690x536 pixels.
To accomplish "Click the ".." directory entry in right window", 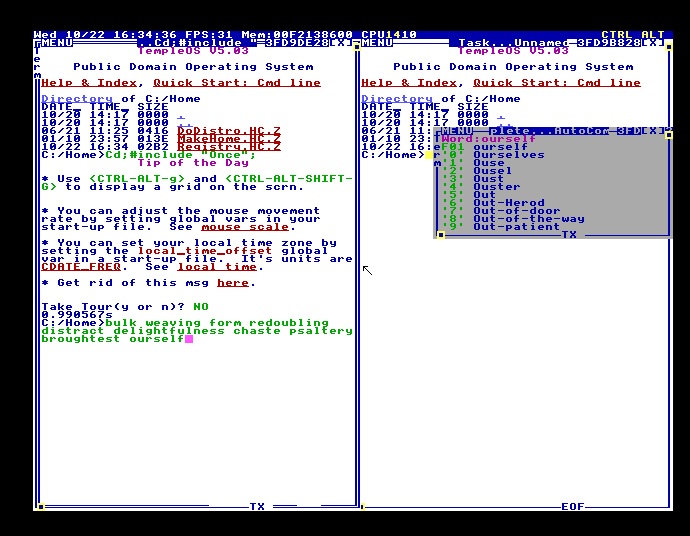I will [x=505, y=123].
